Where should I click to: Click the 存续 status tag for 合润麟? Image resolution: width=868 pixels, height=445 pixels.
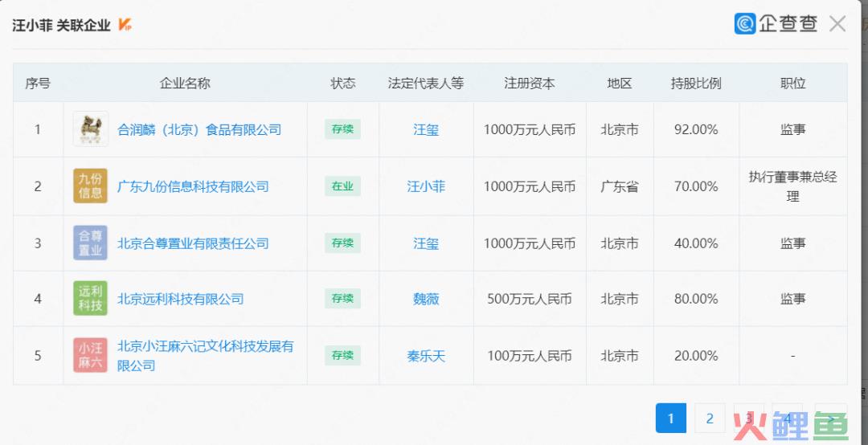point(342,129)
